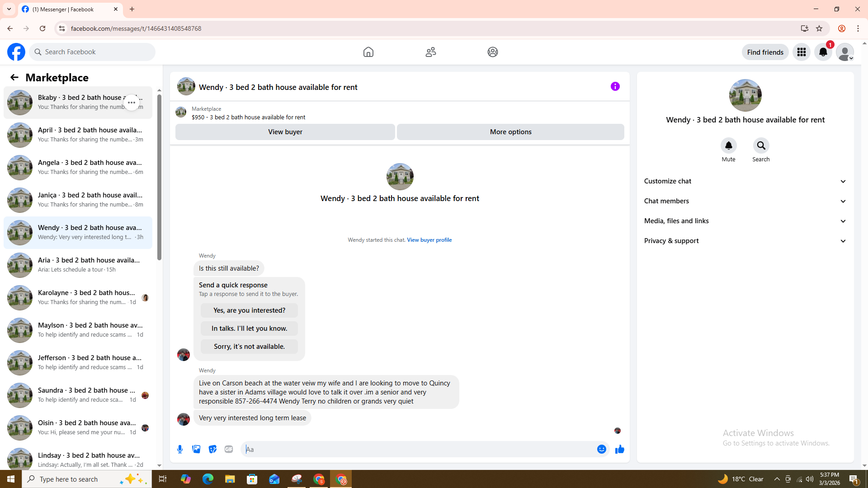Open the emoji picker in message box

(x=601, y=449)
